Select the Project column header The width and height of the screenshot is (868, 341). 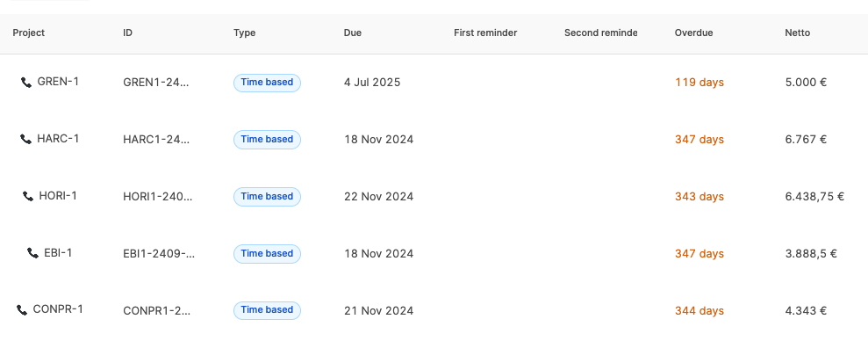[29, 33]
